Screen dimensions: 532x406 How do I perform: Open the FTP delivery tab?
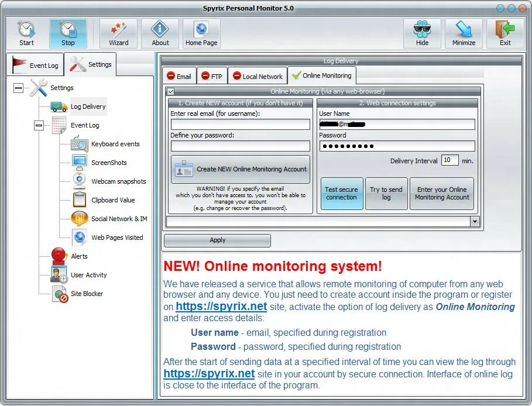coord(212,76)
